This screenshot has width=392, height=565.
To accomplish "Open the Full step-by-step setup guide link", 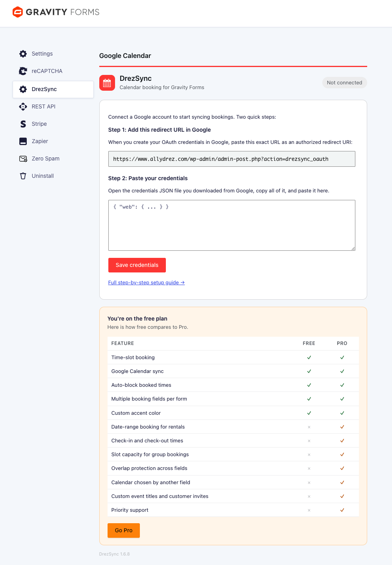I will tap(147, 282).
